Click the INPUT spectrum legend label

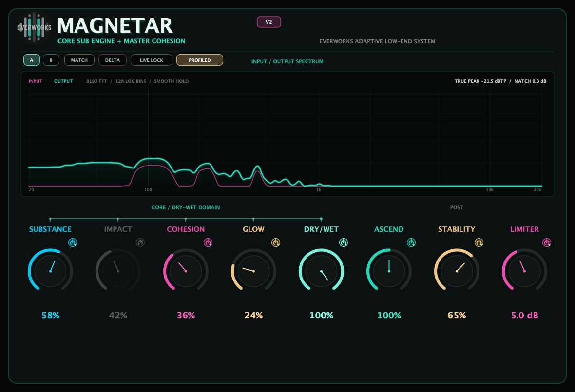coord(36,81)
